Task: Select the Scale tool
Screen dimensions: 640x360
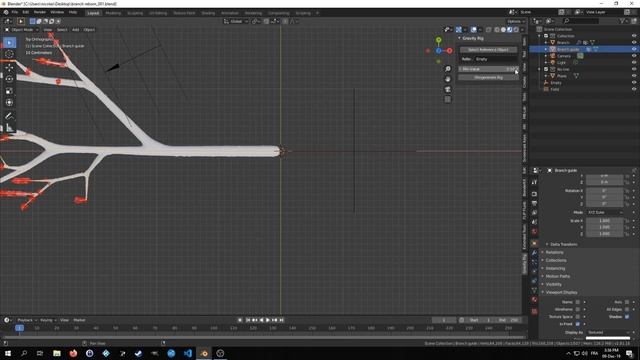Action: (9, 91)
